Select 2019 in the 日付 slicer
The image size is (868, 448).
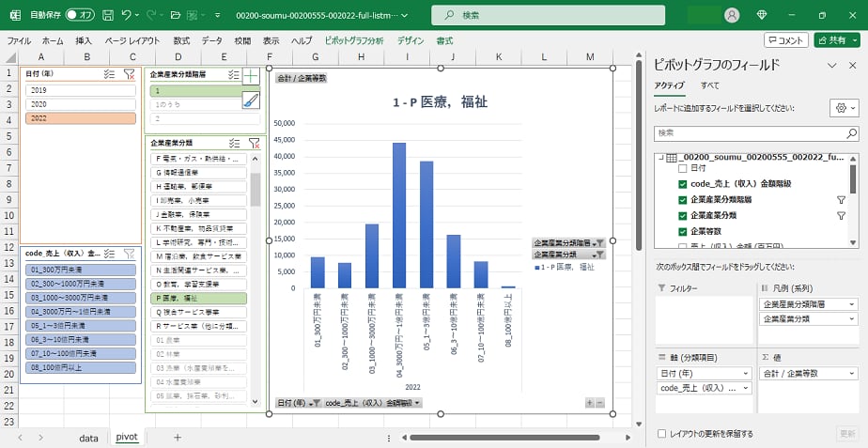click(78, 90)
